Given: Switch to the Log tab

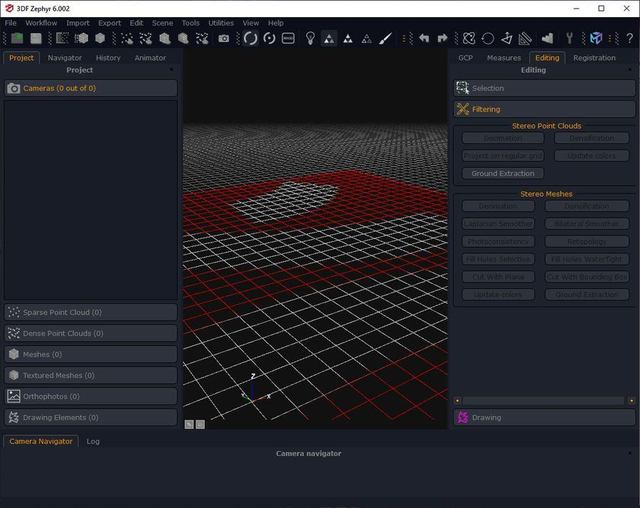Looking at the screenshot, I should 93,441.
